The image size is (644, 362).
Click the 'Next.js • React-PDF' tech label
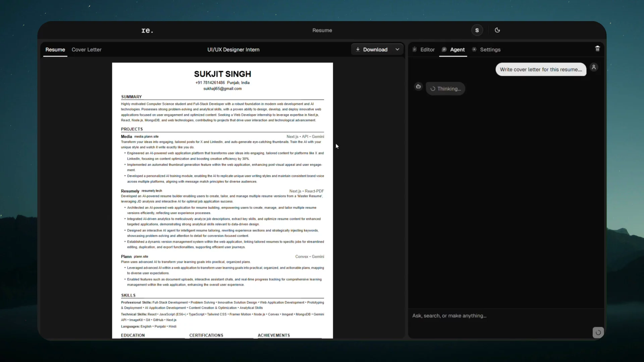[x=307, y=191]
